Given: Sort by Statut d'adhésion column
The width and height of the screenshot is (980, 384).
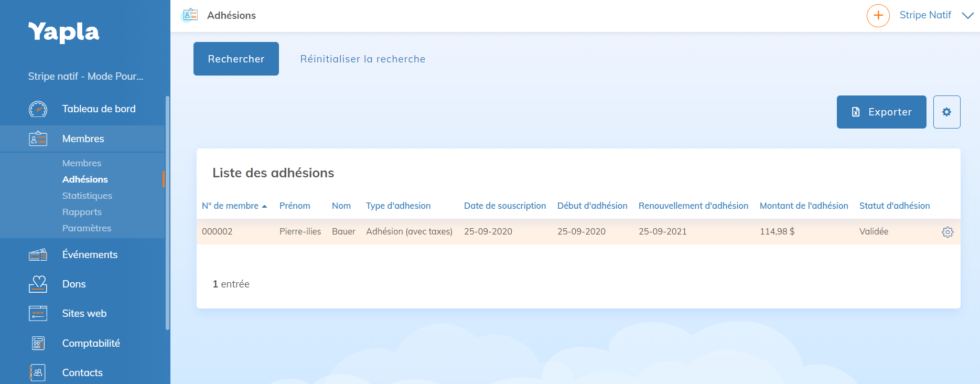Looking at the screenshot, I should point(895,206).
